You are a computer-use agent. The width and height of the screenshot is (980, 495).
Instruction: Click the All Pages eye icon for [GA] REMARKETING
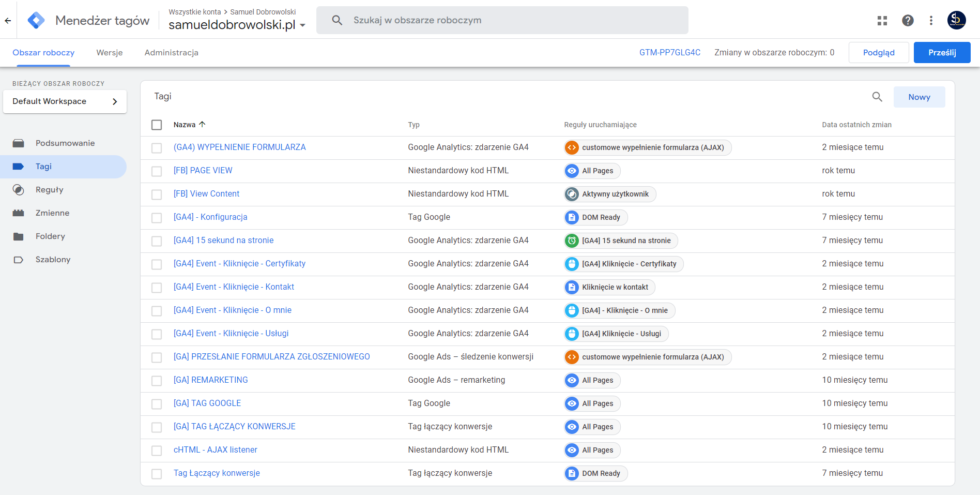coord(572,380)
